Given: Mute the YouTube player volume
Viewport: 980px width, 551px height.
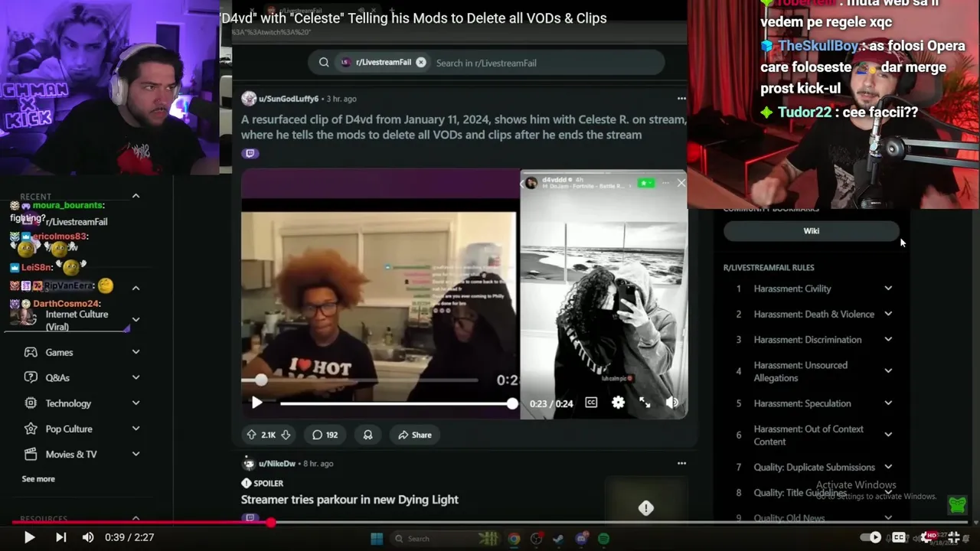Looking at the screenshot, I should point(88,537).
